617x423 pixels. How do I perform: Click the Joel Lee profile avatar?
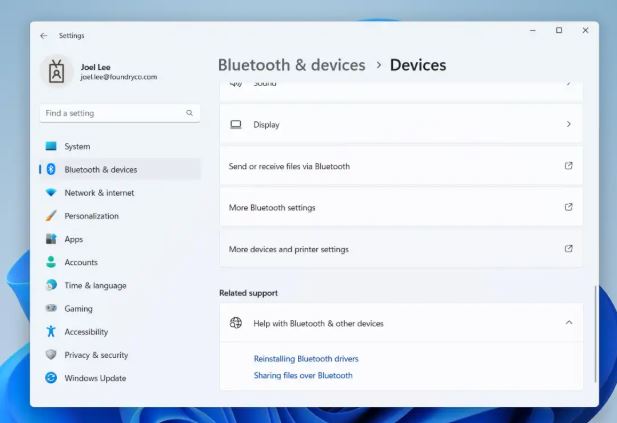click(x=56, y=71)
